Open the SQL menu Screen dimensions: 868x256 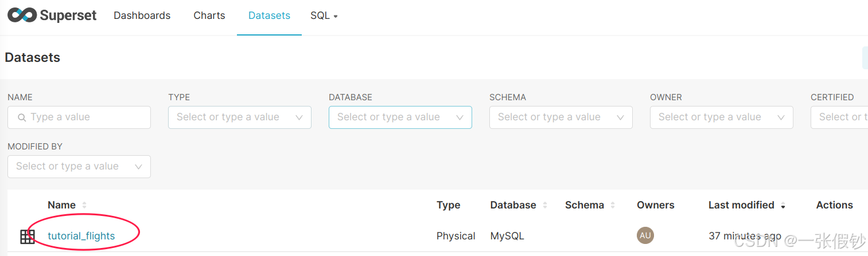click(x=324, y=15)
